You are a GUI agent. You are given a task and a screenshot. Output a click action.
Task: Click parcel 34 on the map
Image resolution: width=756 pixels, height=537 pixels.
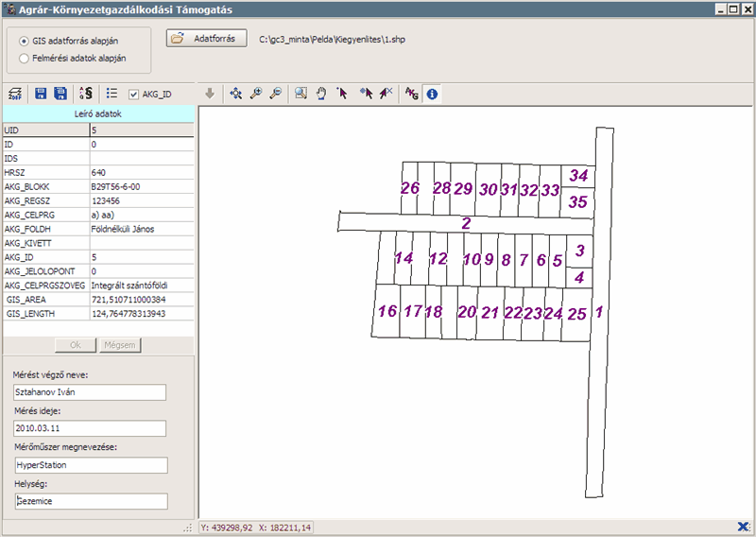(578, 176)
